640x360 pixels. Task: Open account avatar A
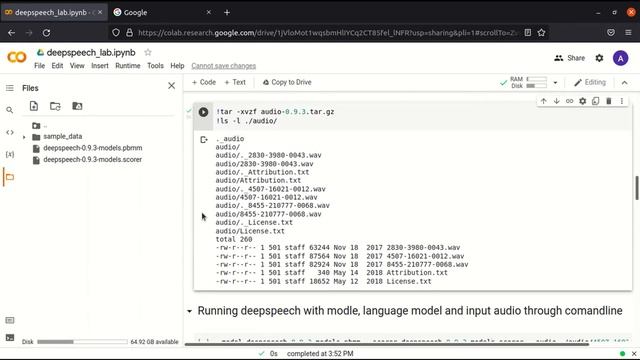coord(620,58)
